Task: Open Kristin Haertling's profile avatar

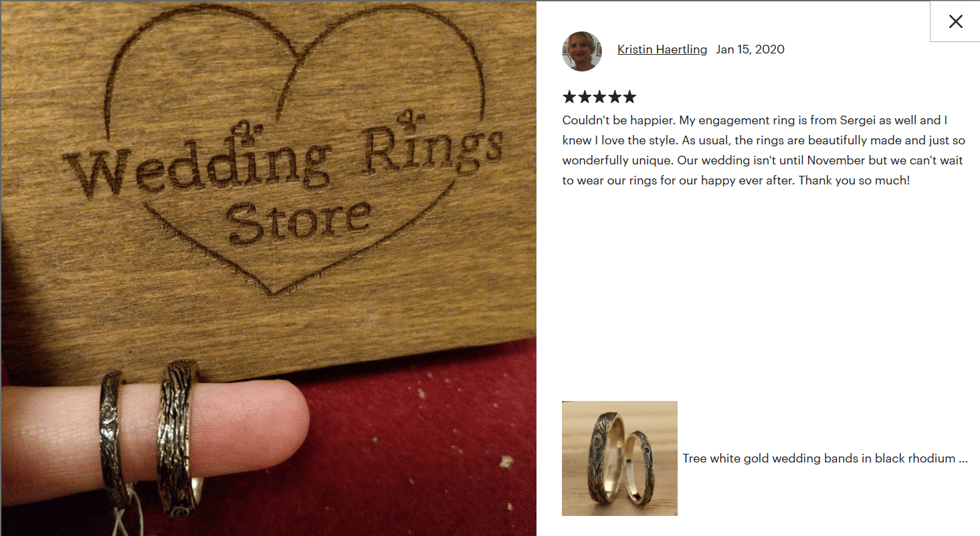Action: point(582,51)
